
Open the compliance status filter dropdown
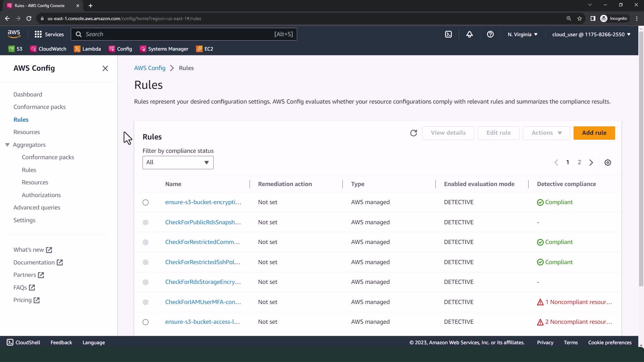178,163
